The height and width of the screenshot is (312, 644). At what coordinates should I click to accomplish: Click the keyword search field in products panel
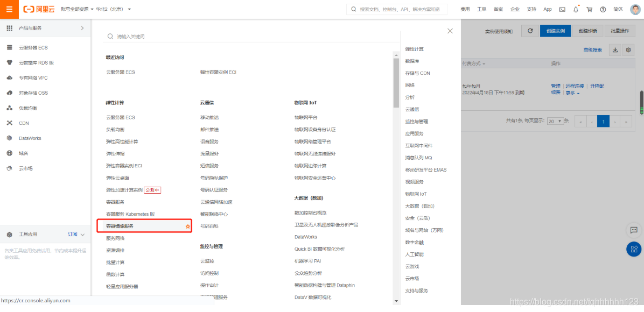[x=251, y=37]
